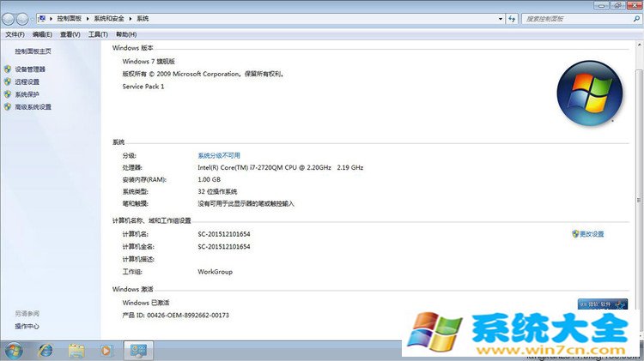Open 操作中心 link

point(27,326)
